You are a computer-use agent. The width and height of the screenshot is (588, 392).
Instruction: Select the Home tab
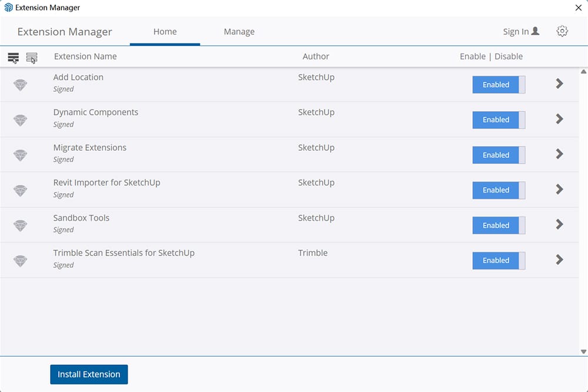click(x=165, y=32)
